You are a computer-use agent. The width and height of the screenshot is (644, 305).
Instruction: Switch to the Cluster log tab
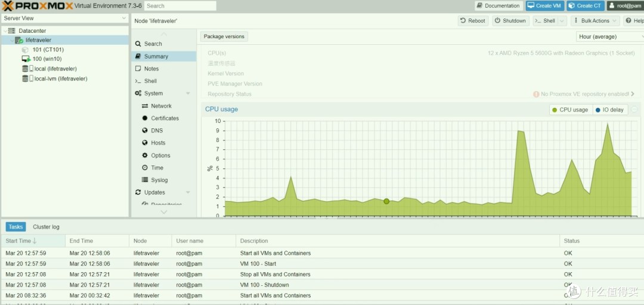click(x=46, y=227)
